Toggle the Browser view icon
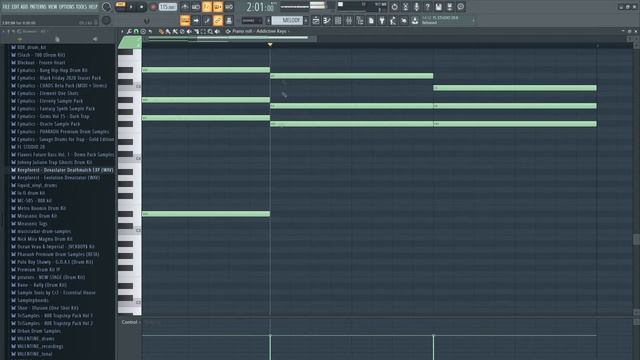This screenshot has width=640, height=360. click(x=360, y=20)
